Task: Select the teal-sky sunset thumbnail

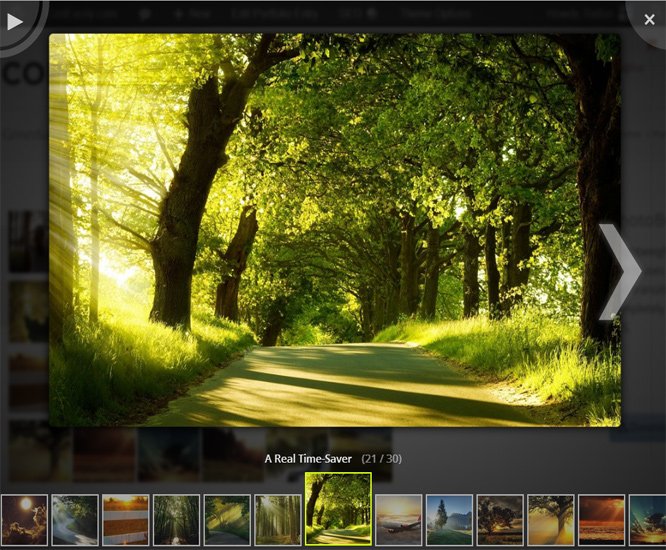Action: coord(647,520)
